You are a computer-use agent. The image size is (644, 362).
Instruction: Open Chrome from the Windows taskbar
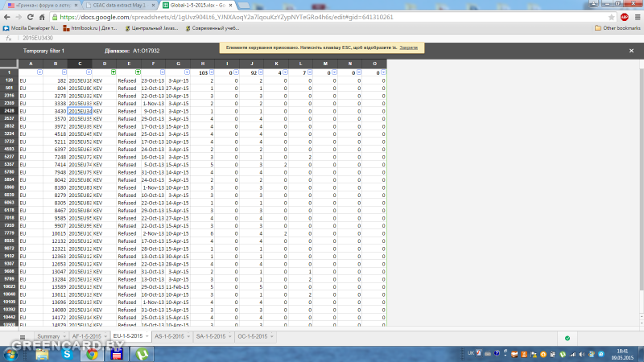click(93, 353)
